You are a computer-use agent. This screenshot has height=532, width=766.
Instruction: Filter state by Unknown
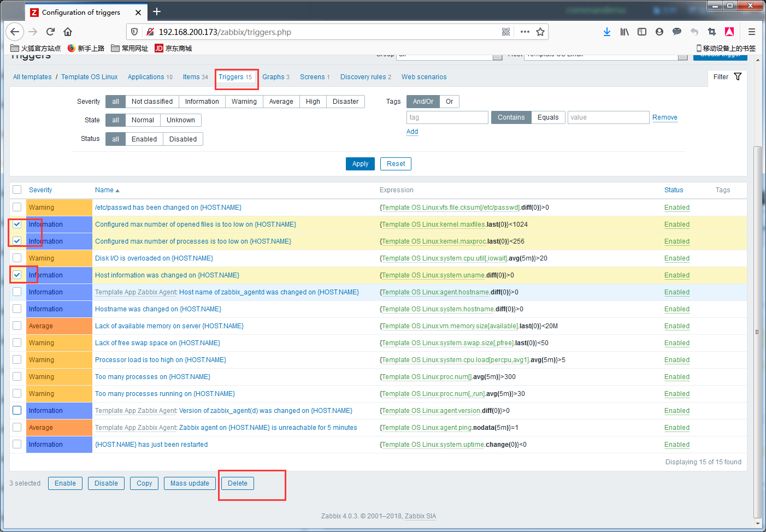tap(180, 120)
